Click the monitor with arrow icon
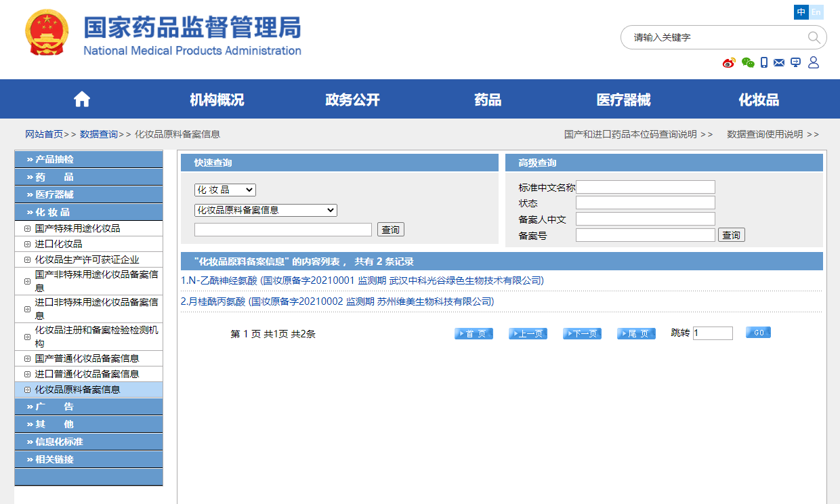This screenshot has height=504, width=840. 795,63
